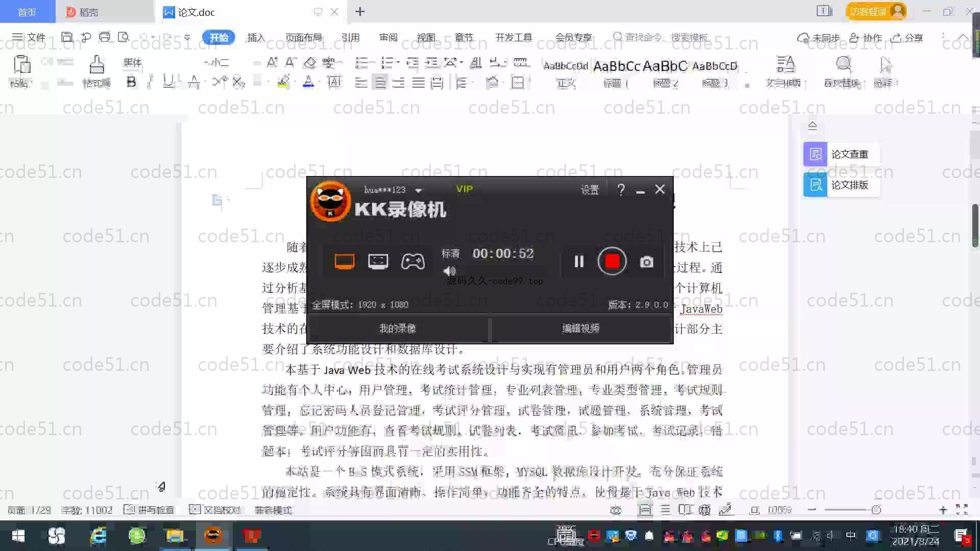This screenshot has width=980, height=551.
Task: Expand the quick access toolbar dropdown arrow
Action: (x=187, y=37)
